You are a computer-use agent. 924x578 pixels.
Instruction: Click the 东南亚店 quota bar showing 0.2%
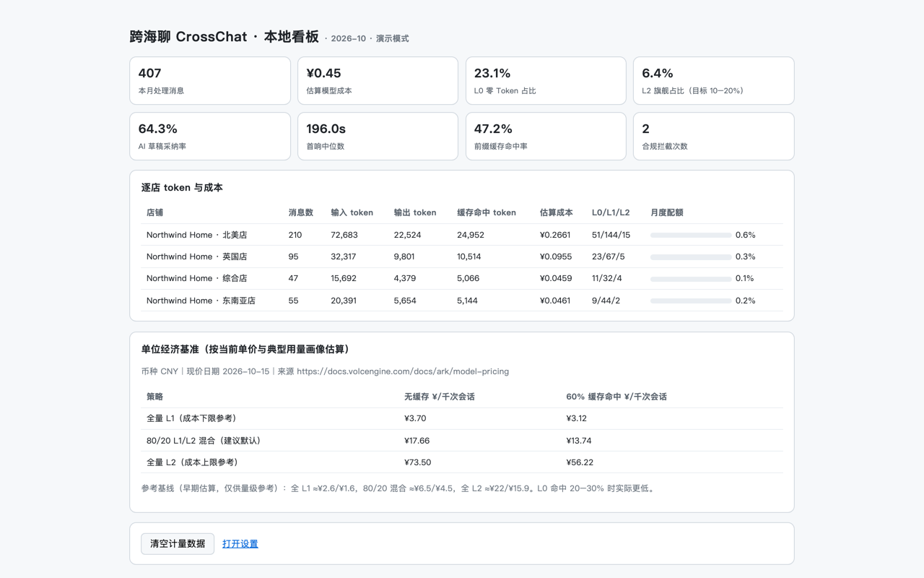click(x=691, y=301)
